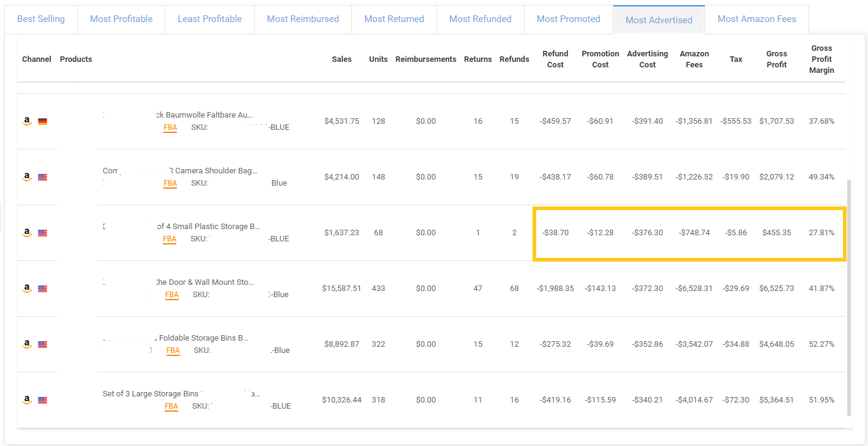This screenshot has height=446, width=868.
Task: Sort by the Sales column header
Action: pyautogui.click(x=342, y=59)
